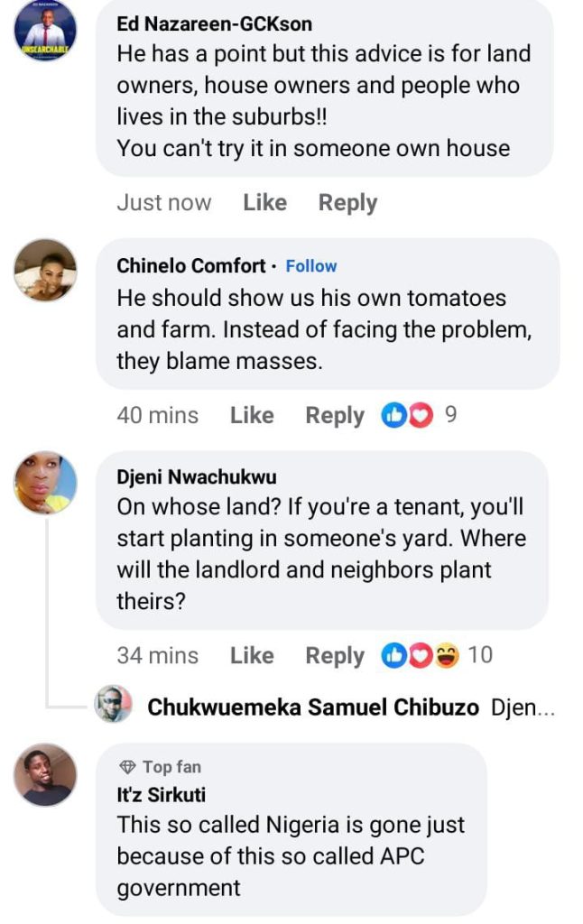Screen dimensions: 583x924
Task: Reply to Chinelo Comfort's comment
Action: (335, 416)
